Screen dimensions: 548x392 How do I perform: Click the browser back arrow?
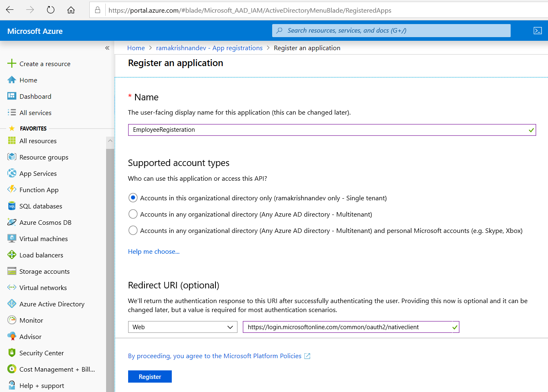10,10
